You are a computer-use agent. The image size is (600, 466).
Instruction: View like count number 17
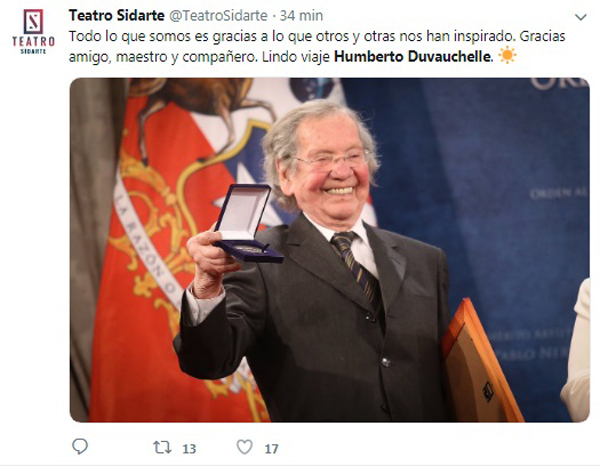click(x=271, y=449)
